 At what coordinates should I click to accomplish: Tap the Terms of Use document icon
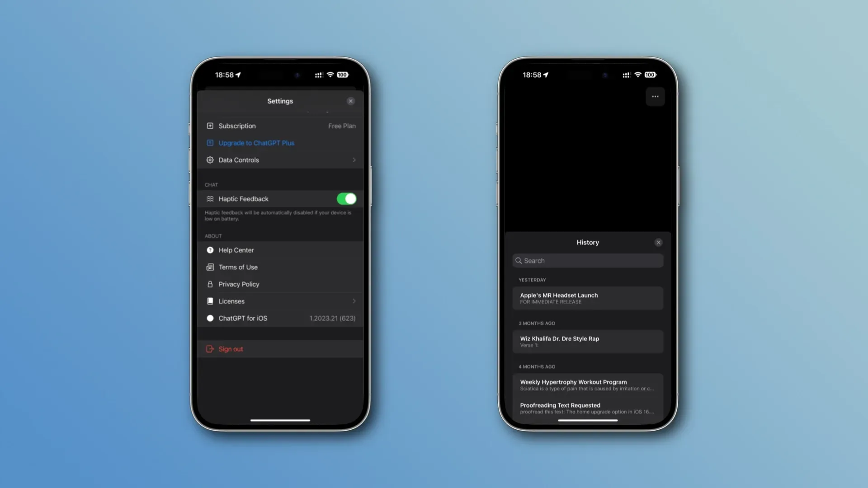click(210, 267)
